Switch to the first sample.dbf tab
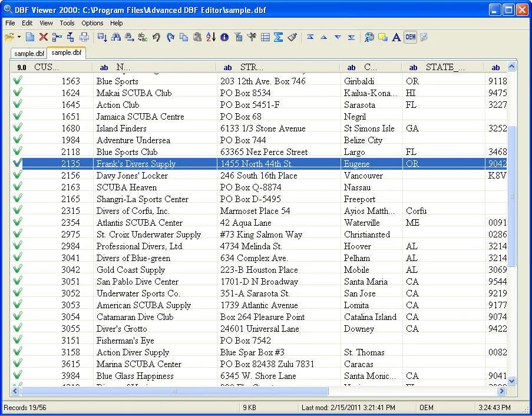Screen dimensions: 532x416 click(29, 54)
